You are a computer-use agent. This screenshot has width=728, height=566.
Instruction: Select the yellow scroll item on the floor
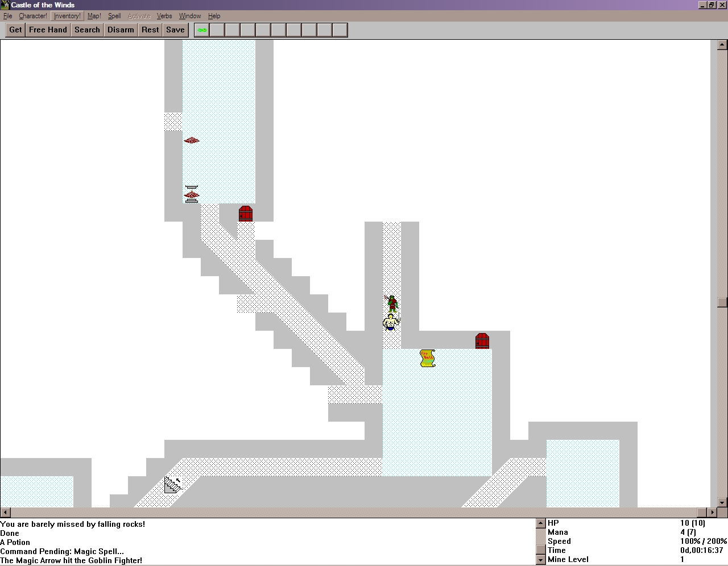tap(427, 358)
